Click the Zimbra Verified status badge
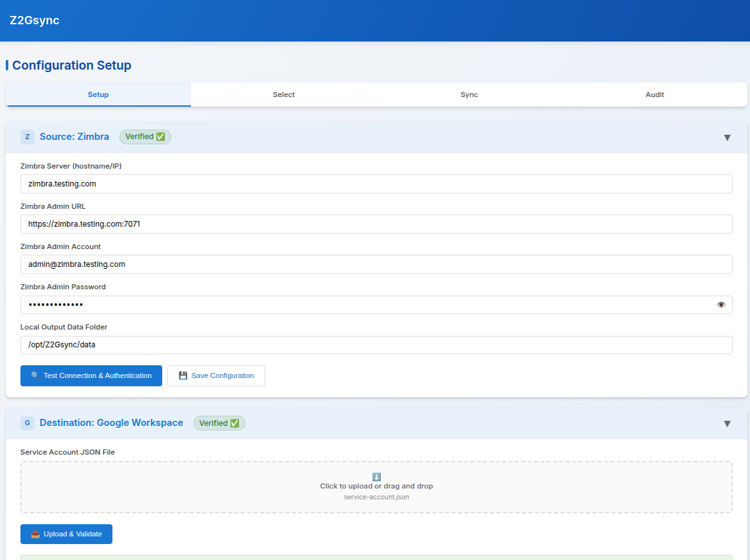Image resolution: width=750 pixels, height=560 pixels. point(145,136)
